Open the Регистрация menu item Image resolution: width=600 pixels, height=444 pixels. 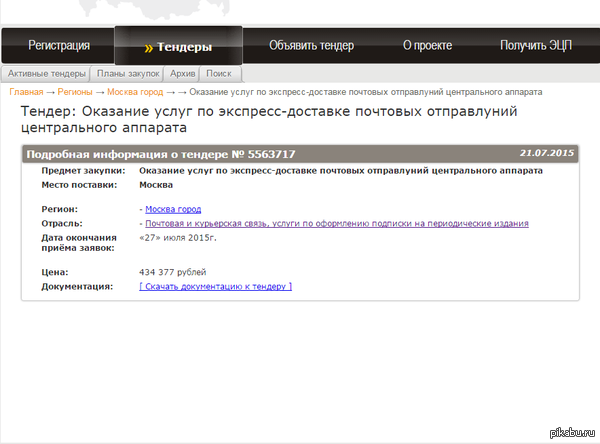(x=59, y=46)
